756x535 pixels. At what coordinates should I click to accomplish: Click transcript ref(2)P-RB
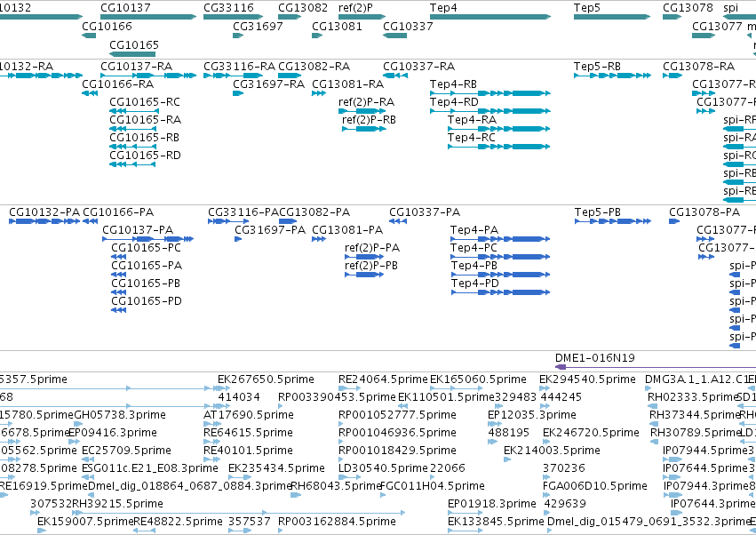click(370, 120)
